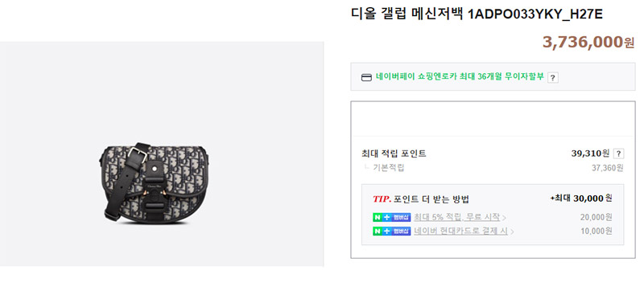Click the 20,000원 membership reward amount
Image resolution: width=644 pixels, height=303 pixels.
coord(597,217)
